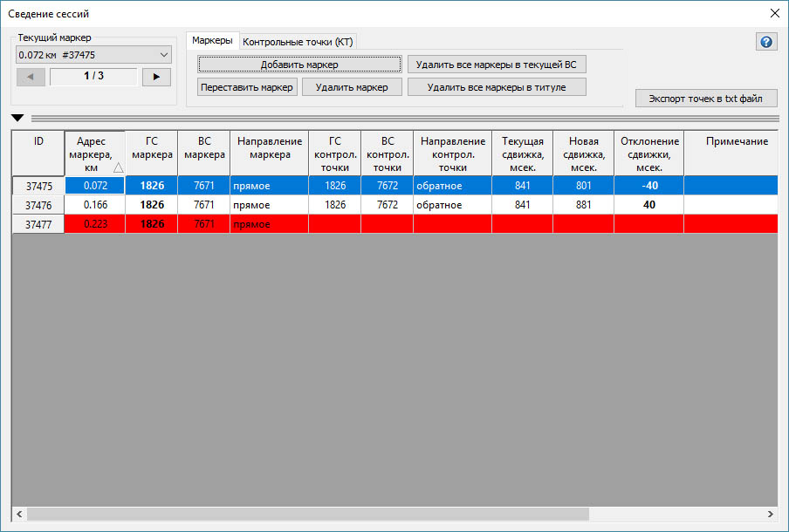Click the marker counter field 1 / 3

[93, 77]
